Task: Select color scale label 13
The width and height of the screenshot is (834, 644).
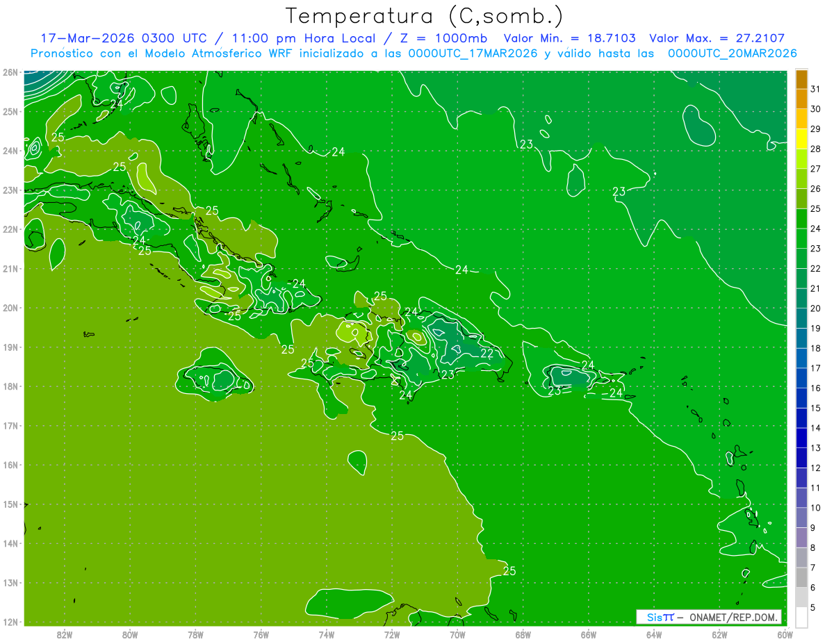Action: (x=815, y=447)
